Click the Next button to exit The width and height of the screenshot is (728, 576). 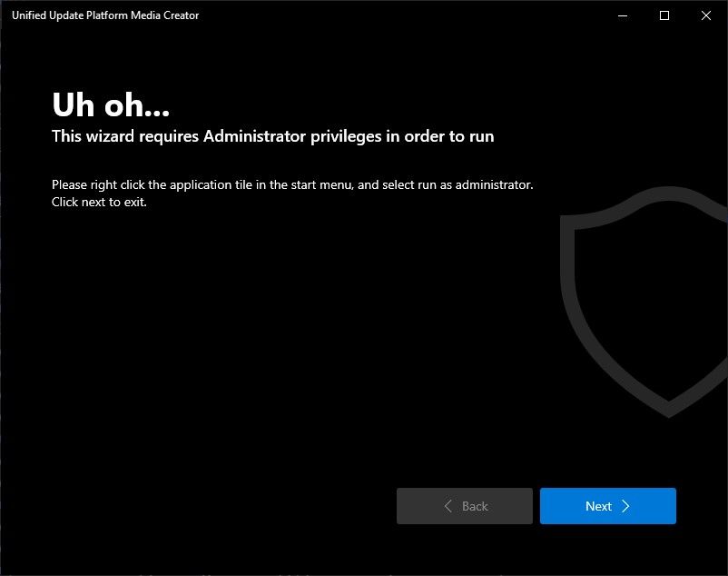click(608, 506)
